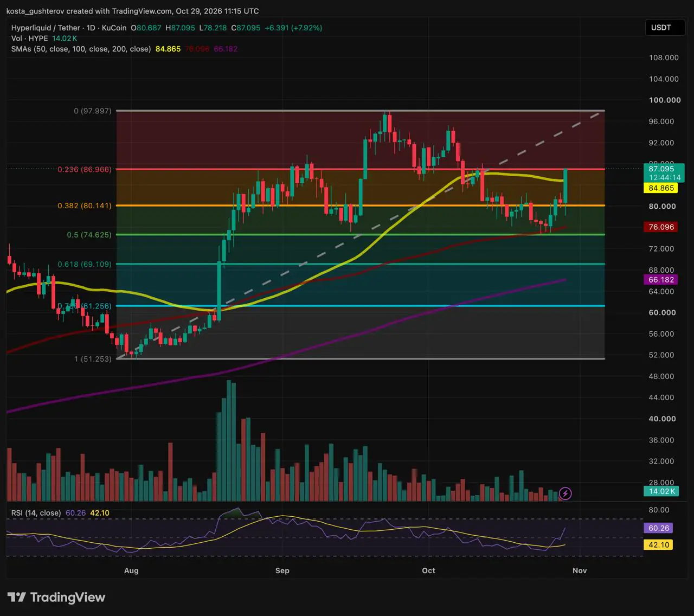Image resolution: width=694 pixels, height=616 pixels.
Task: Click the purple 66.182 SMA price tag
Action: (x=661, y=280)
